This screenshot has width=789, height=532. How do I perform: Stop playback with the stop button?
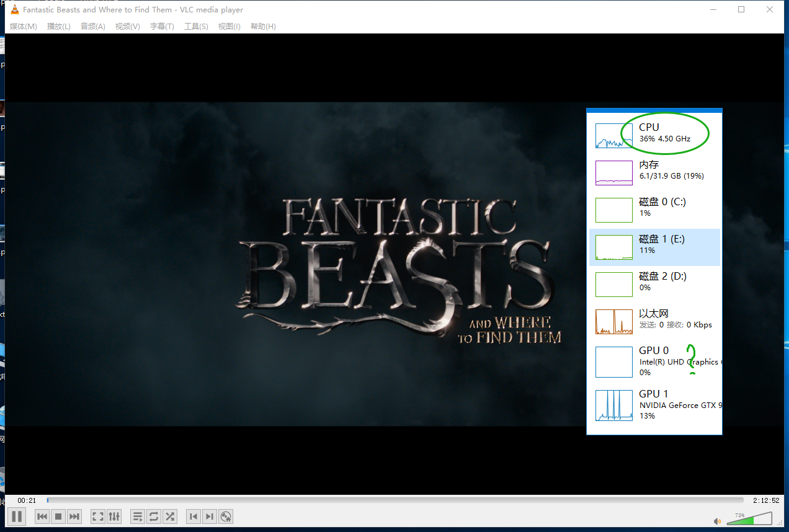coord(58,516)
